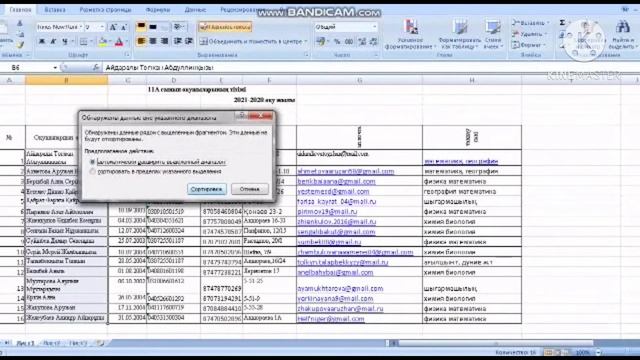This screenshot has height=360, width=640.
Task: Apply the cell borders icon
Action: tap(83, 42)
